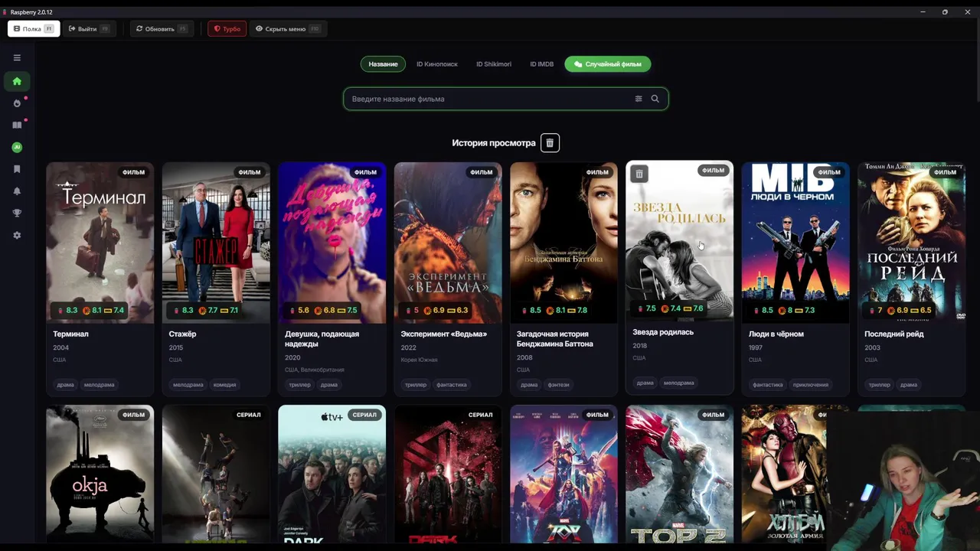Open the Люди в чёрном poster
Viewport: 980px width, 551px height.
(795, 243)
